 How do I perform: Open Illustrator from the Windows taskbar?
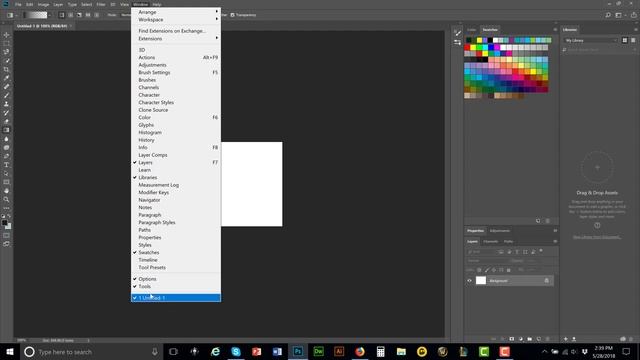tap(339, 351)
